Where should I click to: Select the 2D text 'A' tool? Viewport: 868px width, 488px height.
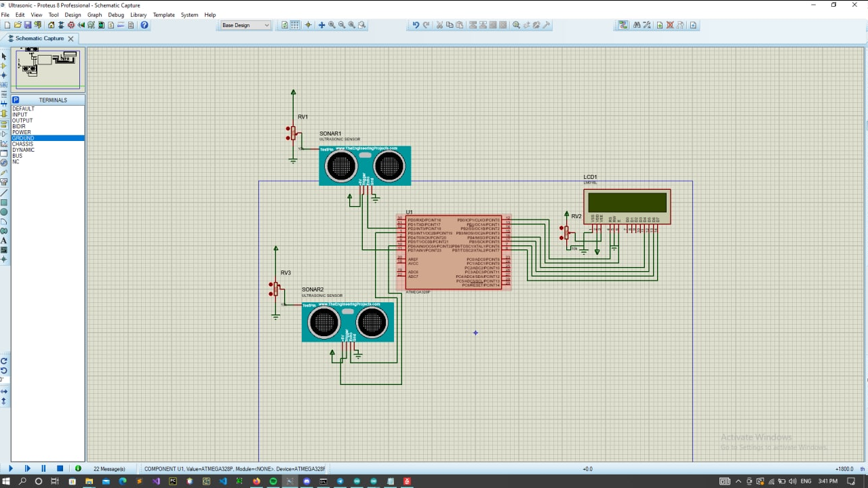pyautogui.click(x=4, y=241)
